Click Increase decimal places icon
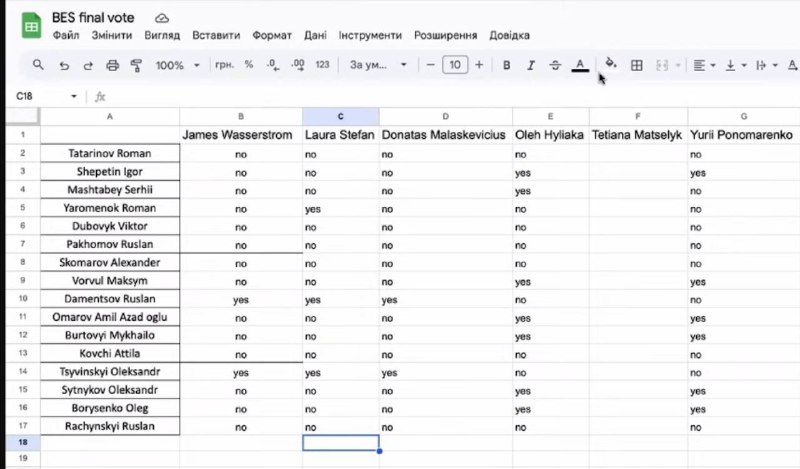This screenshot has width=800, height=469. click(x=297, y=65)
